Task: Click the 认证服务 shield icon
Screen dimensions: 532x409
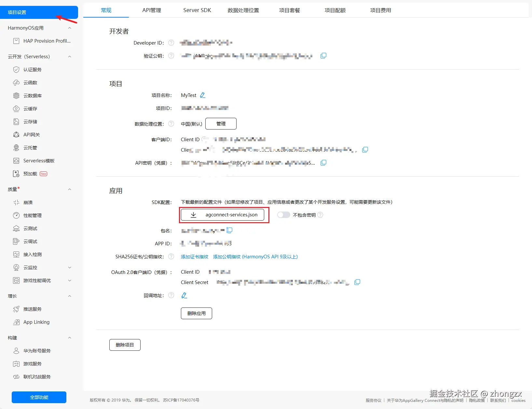Action: (16, 70)
